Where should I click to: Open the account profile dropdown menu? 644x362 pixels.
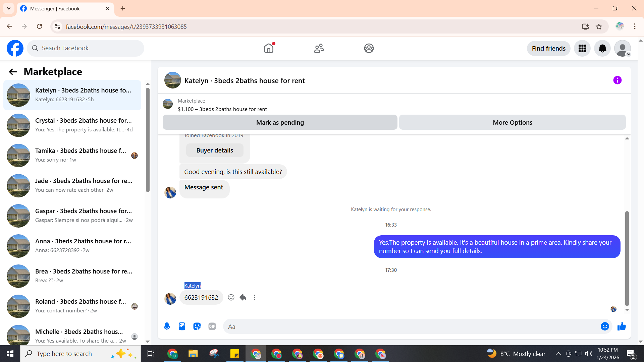623,49
